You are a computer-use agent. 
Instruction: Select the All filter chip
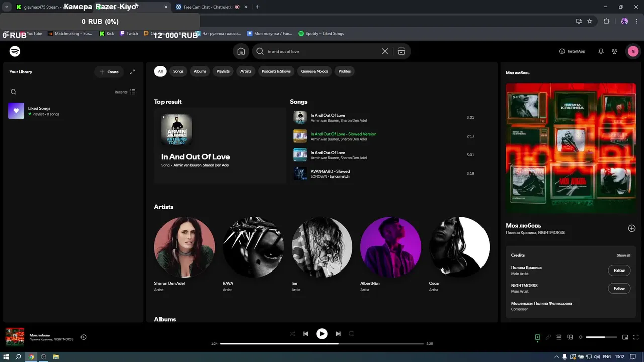tap(160, 71)
